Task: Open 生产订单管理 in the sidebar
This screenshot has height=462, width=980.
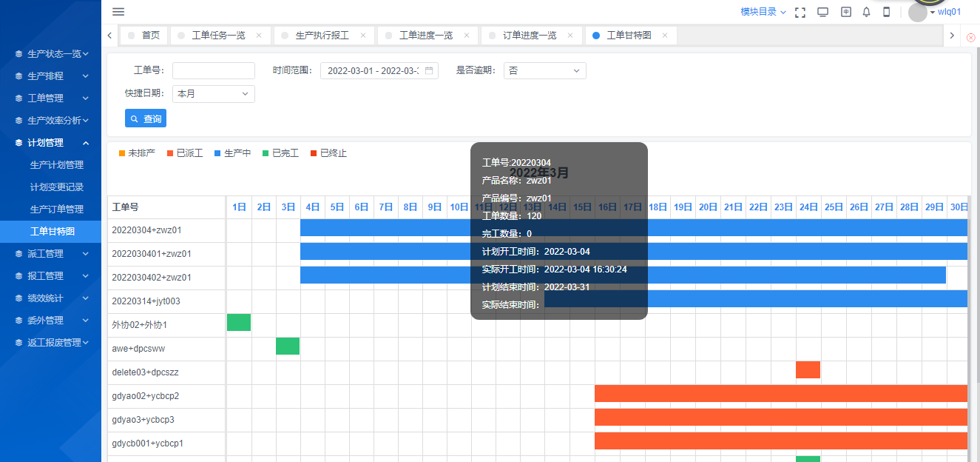Action: coord(57,210)
